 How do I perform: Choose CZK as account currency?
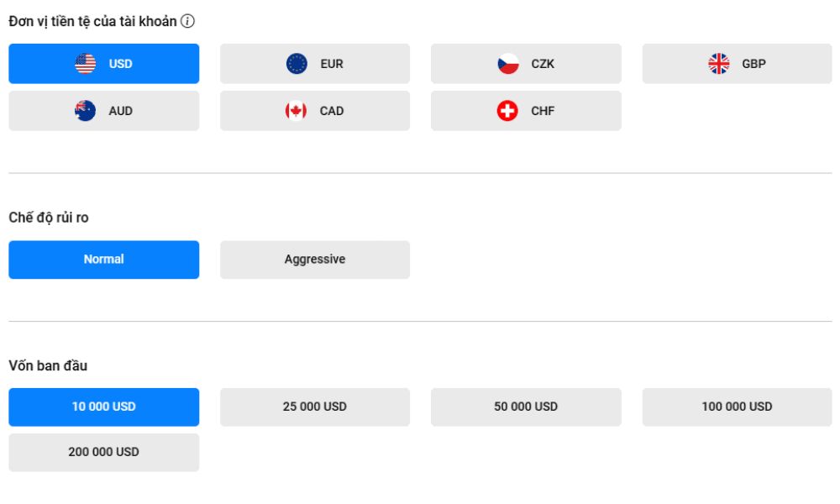(543, 64)
